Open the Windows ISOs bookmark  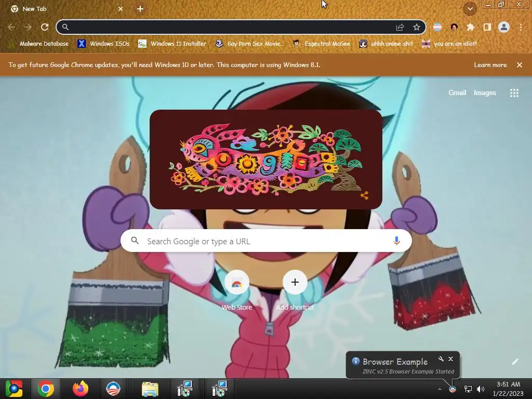pyautogui.click(x=103, y=44)
